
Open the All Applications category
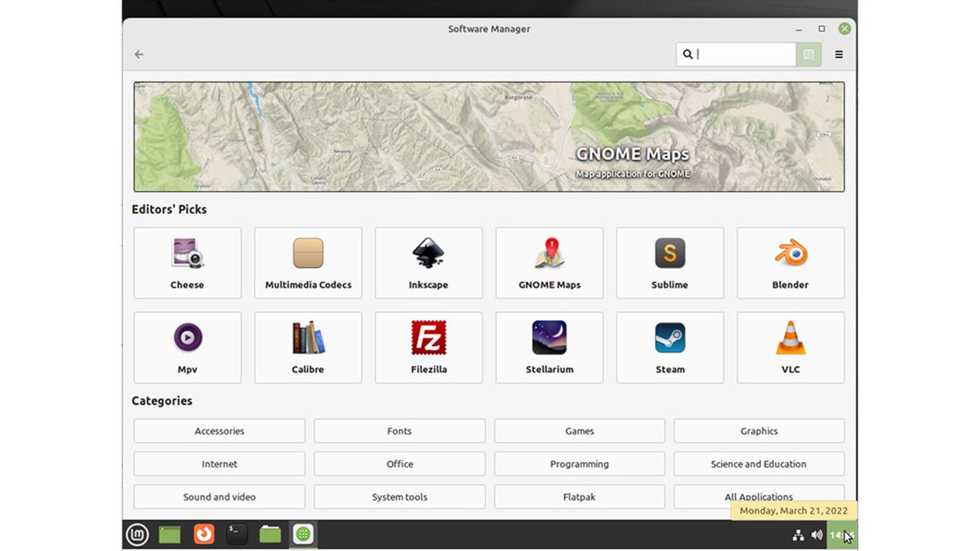pyautogui.click(x=759, y=496)
